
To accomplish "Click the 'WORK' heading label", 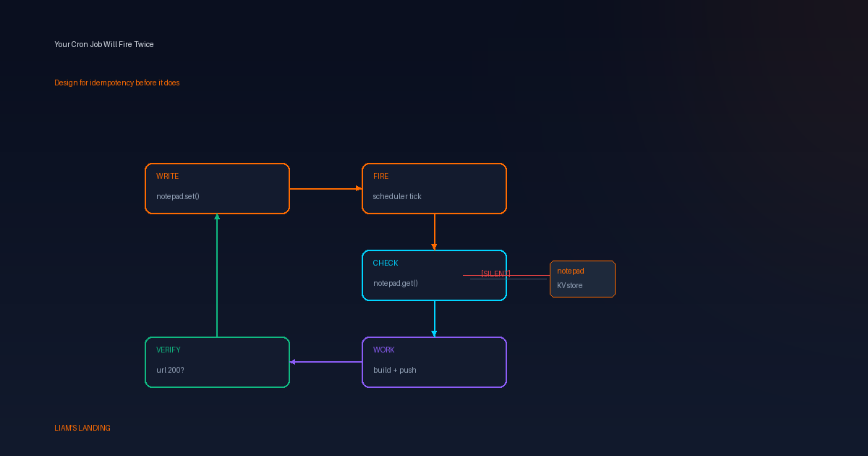I will (x=384, y=350).
